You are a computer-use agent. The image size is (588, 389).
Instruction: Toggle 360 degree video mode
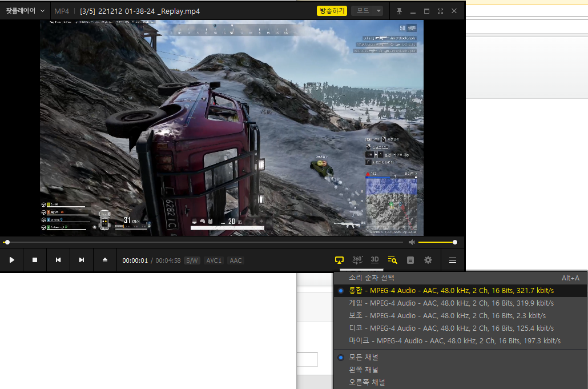pyautogui.click(x=357, y=260)
